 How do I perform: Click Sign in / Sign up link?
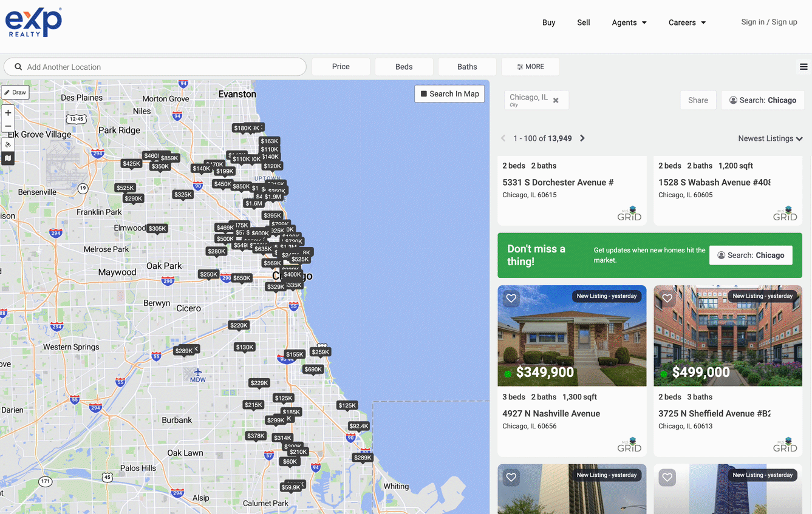(769, 22)
